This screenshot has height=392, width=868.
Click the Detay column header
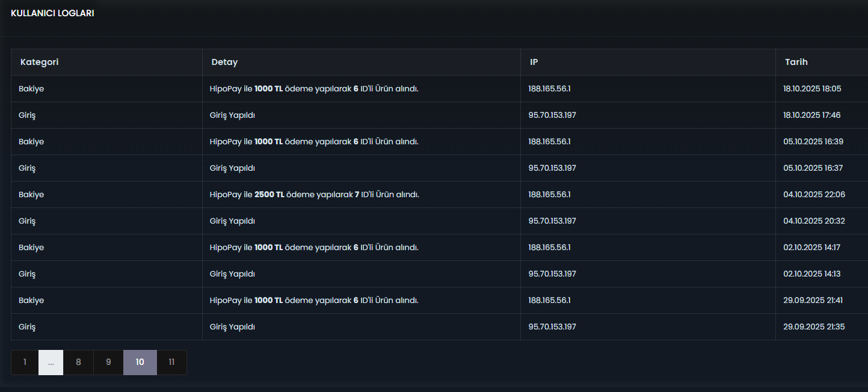click(x=224, y=62)
